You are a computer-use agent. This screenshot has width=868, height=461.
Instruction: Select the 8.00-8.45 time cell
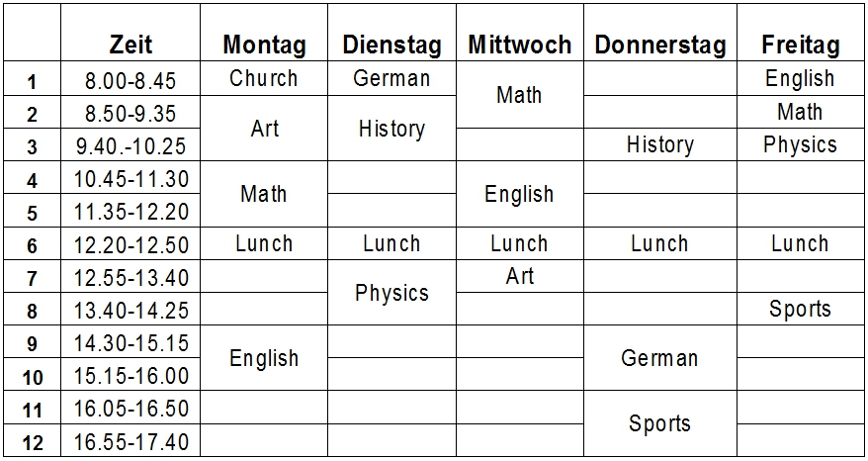(x=130, y=79)
